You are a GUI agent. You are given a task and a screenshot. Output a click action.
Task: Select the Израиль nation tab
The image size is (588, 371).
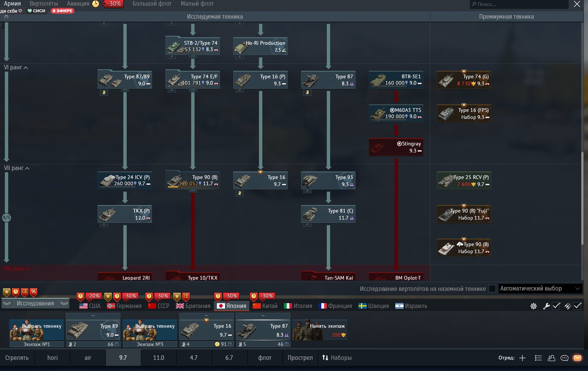[x=411, y=306]
